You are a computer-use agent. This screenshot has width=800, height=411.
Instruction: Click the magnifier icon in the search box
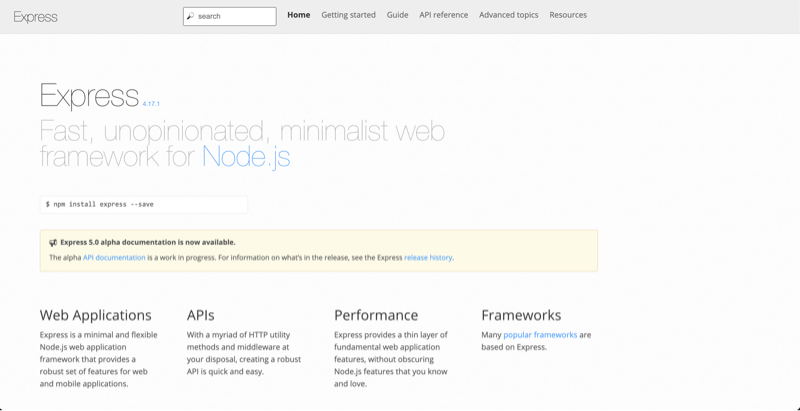pos(190,16)
